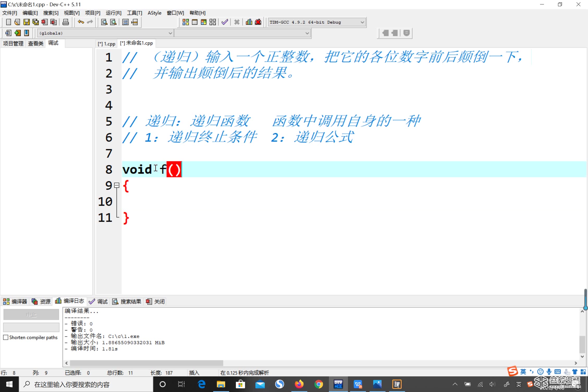The width and height of the screenshot is (588, 392).
Task: Collapse the code fold at line 9
Action: tap(117, 185)
